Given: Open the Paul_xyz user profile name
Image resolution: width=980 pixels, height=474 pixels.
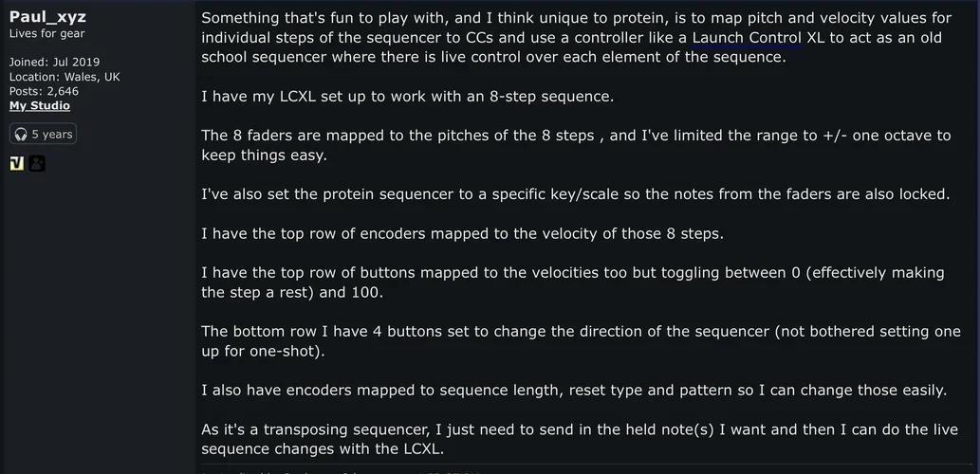Looking at the screenshot, I should click(47, 17).
